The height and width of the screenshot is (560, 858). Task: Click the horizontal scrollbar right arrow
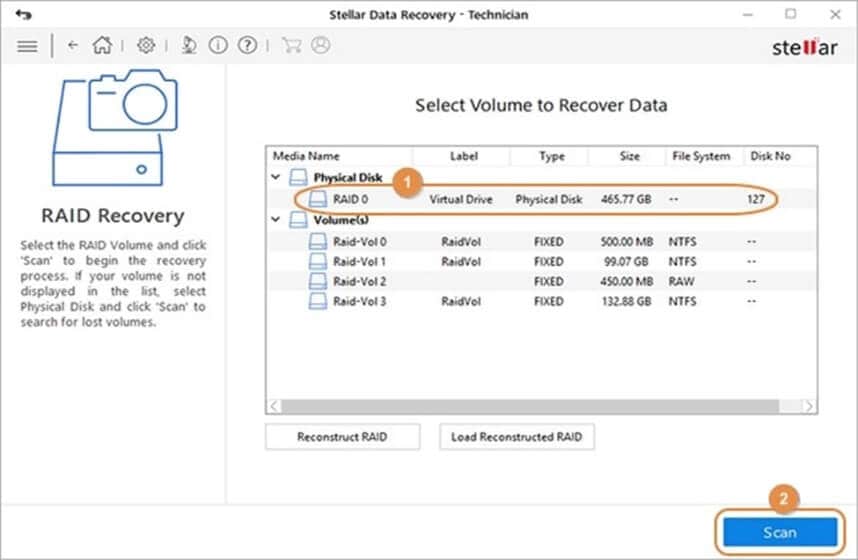coord(809,406)
